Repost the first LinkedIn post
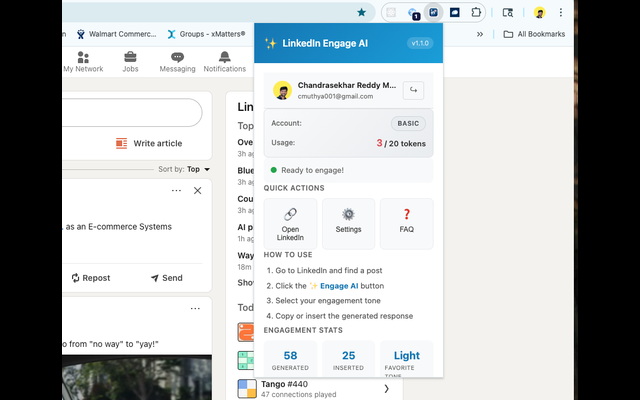Screen dimensions: 640x400 (x=91, y=278)
